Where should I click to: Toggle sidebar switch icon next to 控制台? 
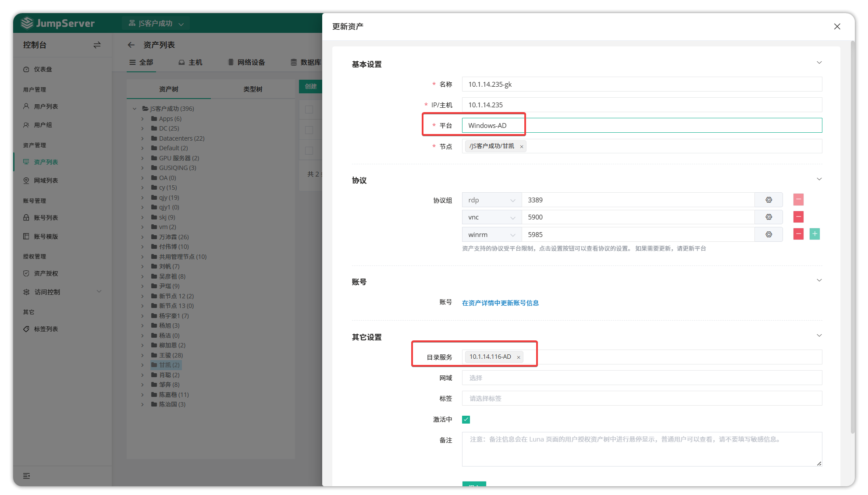pos(97,45)
